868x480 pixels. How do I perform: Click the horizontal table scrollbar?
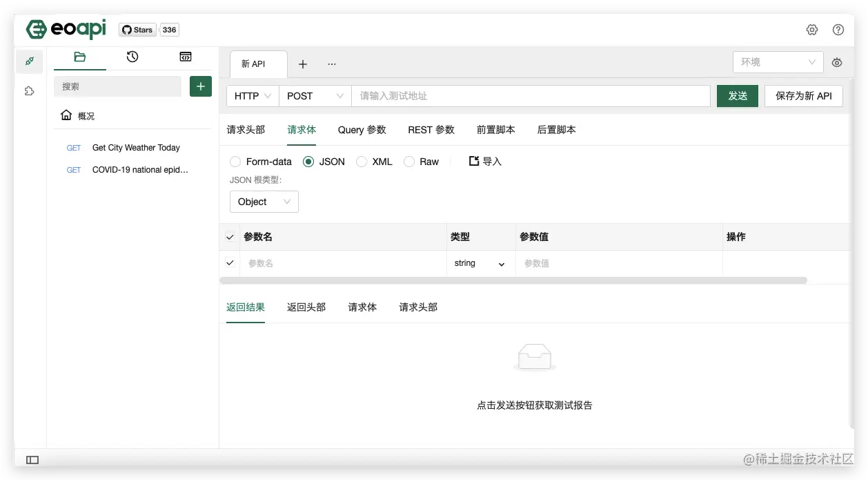click(513, 280)
